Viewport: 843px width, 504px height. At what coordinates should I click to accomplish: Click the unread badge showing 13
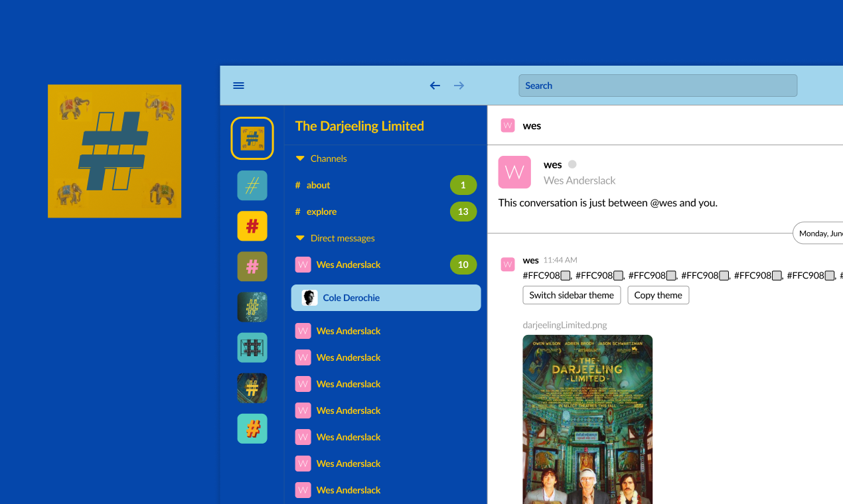pos(463,212)
